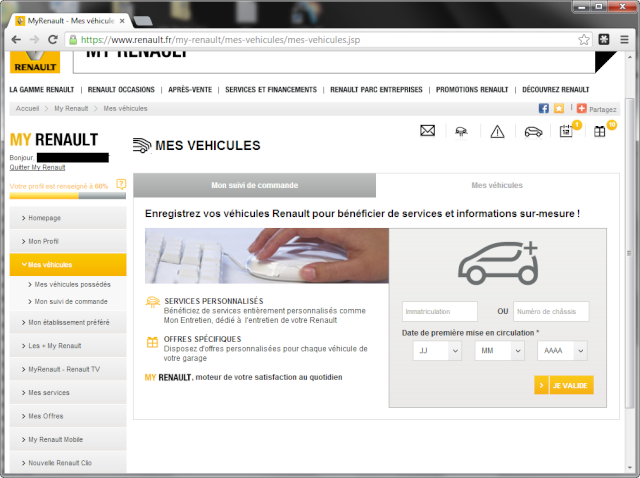Click the Services Personnalisés heading
Screen dimensions: 640x478
point(214,301)
